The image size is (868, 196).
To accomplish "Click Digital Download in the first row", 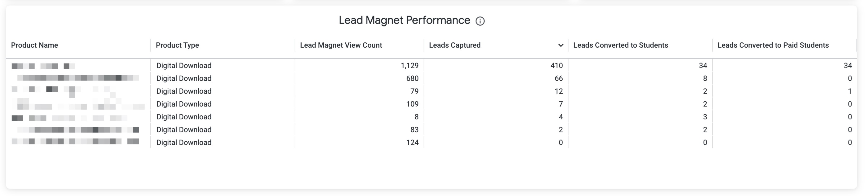I will [184, 66].
